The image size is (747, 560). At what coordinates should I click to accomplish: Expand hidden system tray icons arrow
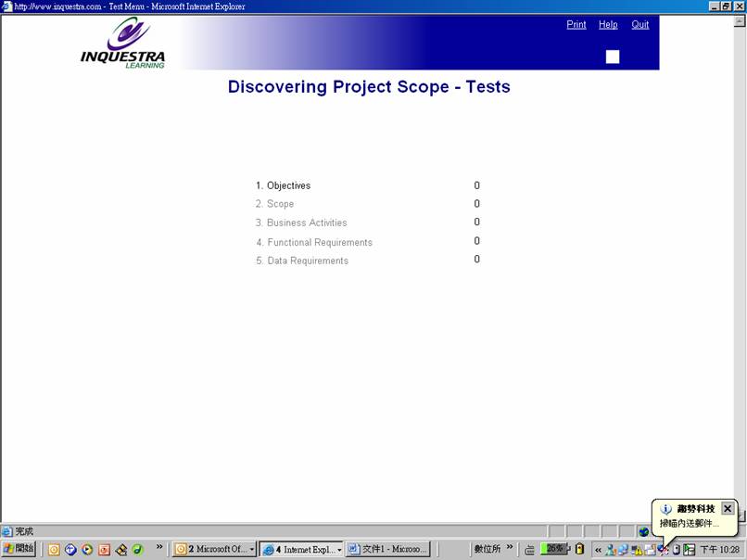tap(598, 549)
